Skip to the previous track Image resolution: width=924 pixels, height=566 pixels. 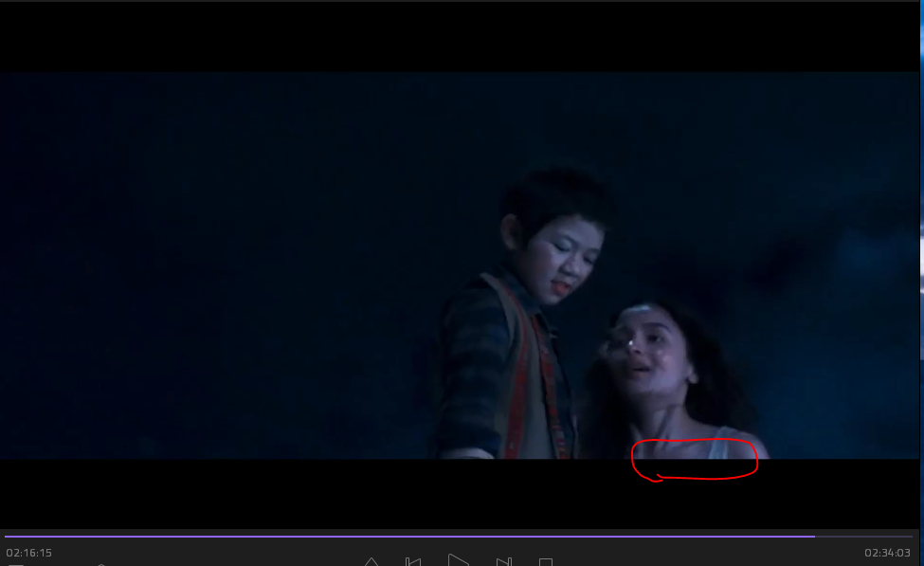click(412, 561)
